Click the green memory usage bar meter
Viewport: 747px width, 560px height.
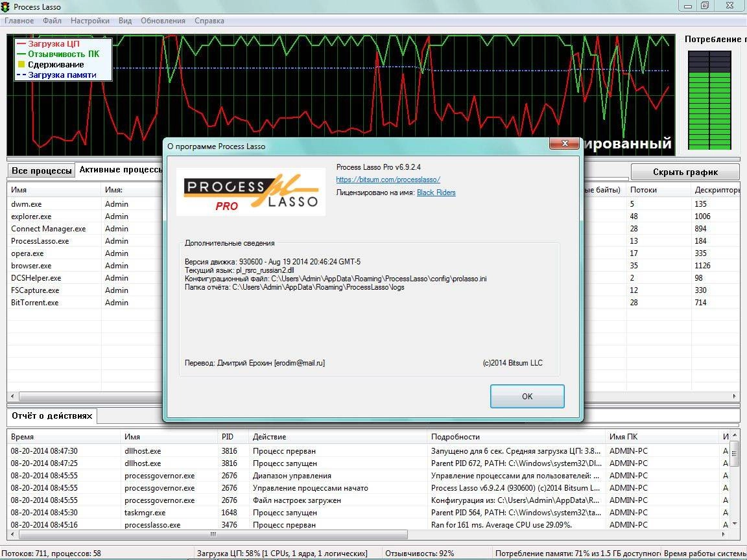click(x=709, y=100)
